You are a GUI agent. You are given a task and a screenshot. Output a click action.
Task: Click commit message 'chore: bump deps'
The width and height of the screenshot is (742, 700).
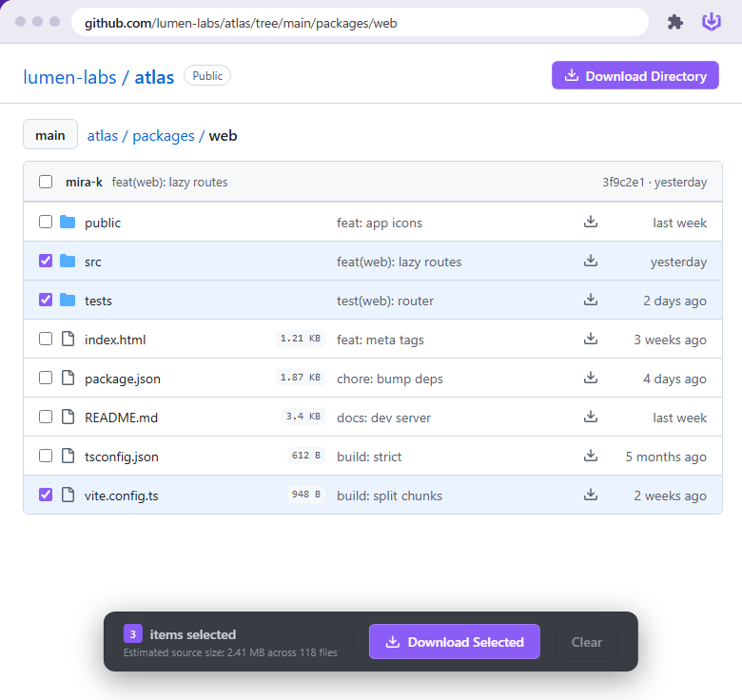pos(389,379)
